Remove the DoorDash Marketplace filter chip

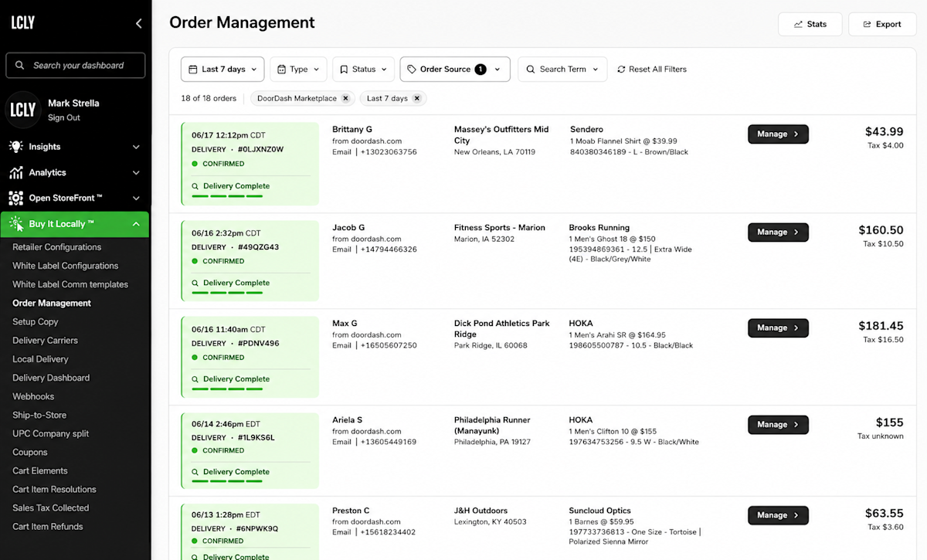coord(345,99)
